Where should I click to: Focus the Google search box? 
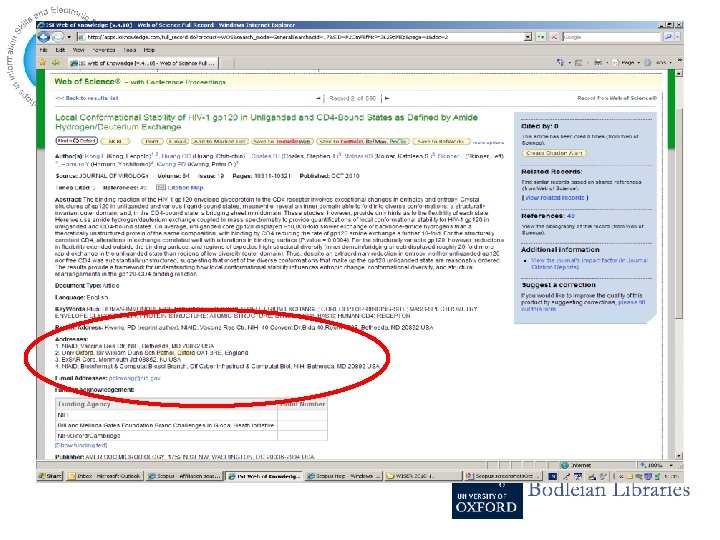point(611,37)
